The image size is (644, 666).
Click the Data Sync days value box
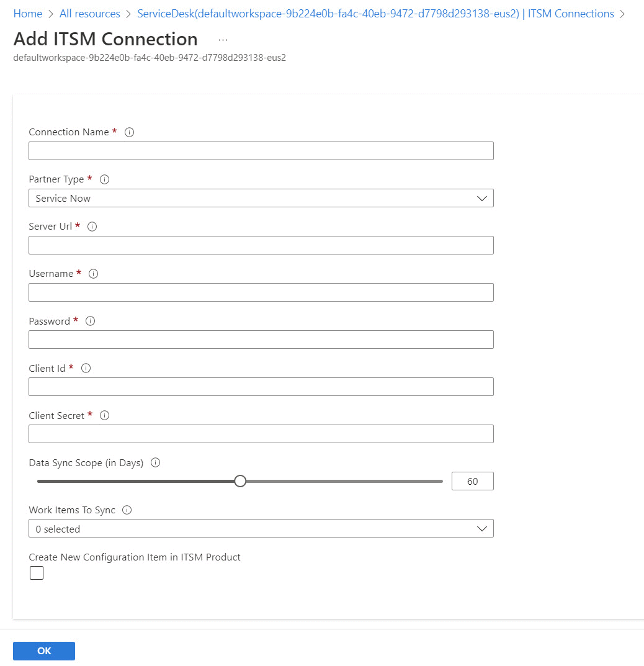[x=473, y=481]
